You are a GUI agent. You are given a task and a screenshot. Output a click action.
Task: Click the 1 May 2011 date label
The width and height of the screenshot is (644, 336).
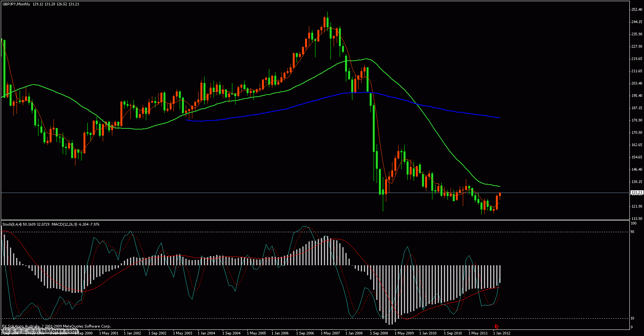pos(478,333)
